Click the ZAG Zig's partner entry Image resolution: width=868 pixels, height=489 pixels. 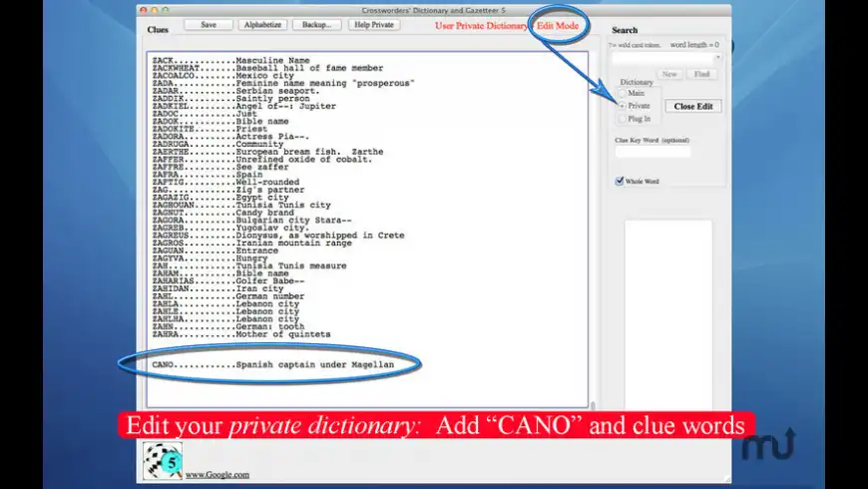point(228,190)
